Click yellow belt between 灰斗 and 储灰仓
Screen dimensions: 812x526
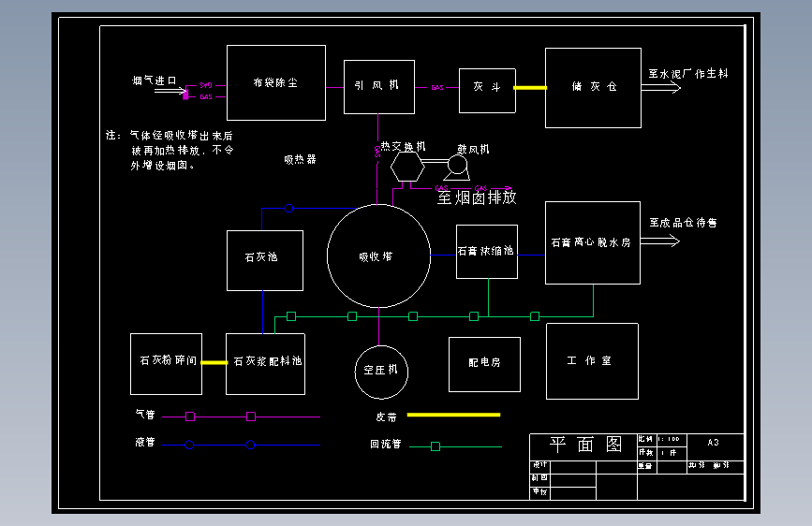[530, 88]
